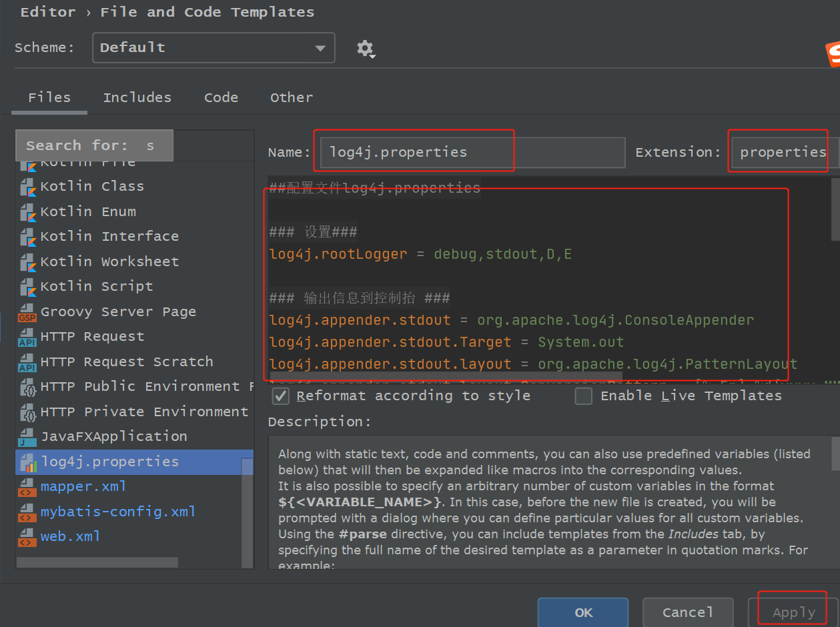Open the Code tab
The height and width of the screenshot is (627, 840).
[x=221, y=97]
